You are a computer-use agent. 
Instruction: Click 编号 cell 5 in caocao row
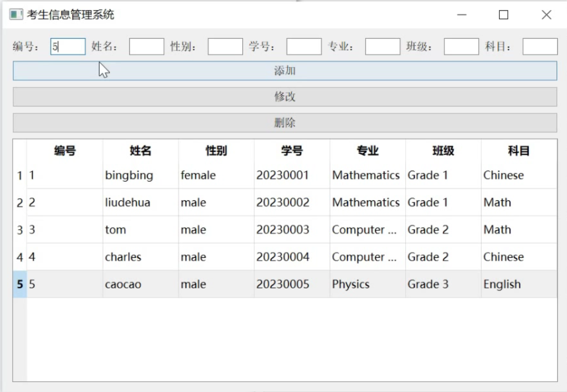[65, 284]
